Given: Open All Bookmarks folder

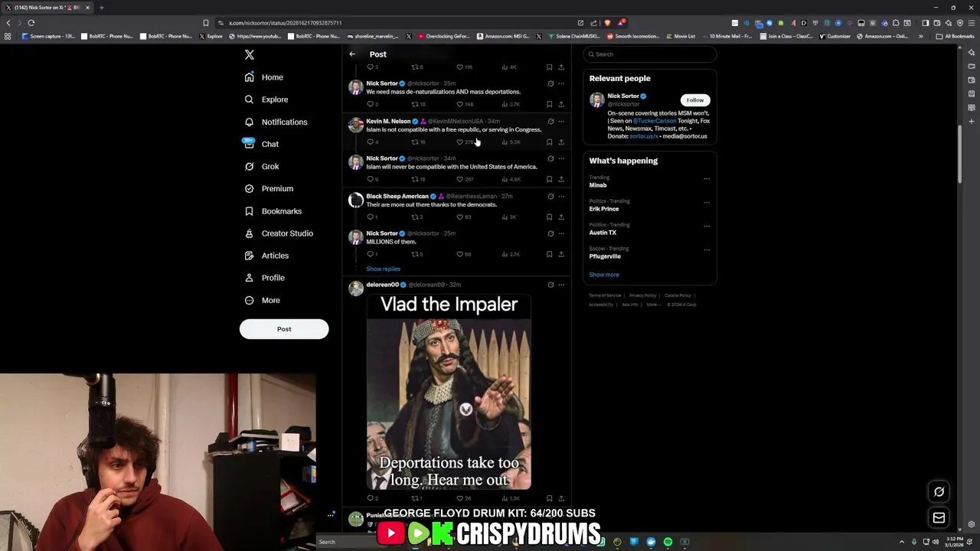Looking at the screenshot, I should (955, 36).
